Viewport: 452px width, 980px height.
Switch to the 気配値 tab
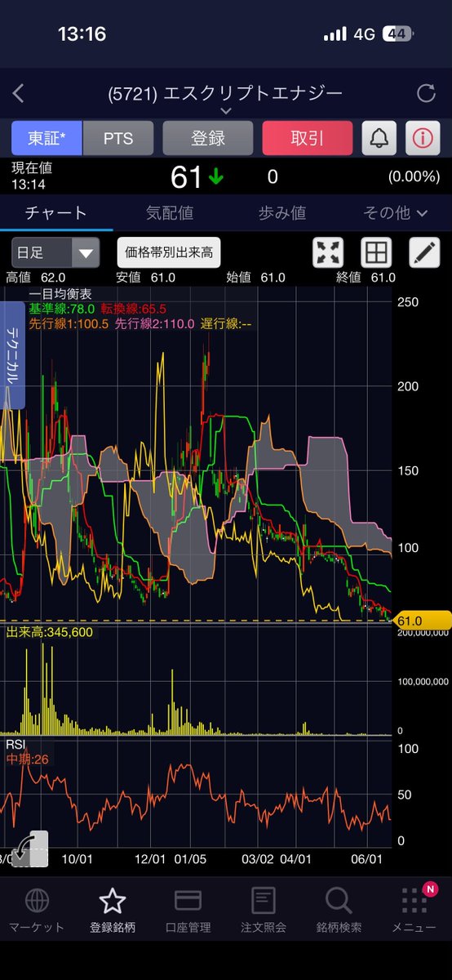tap(170, 213)
